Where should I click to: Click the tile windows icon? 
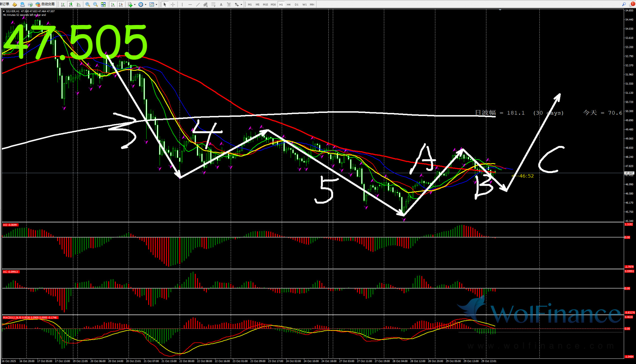coord(103,4)
